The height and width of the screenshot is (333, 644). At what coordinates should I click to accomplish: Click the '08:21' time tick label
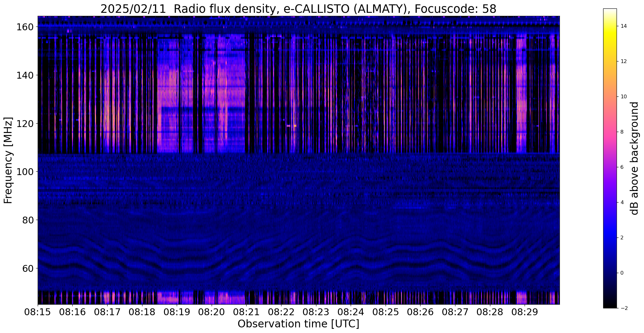pyautogui.click(x=246, y=312)
